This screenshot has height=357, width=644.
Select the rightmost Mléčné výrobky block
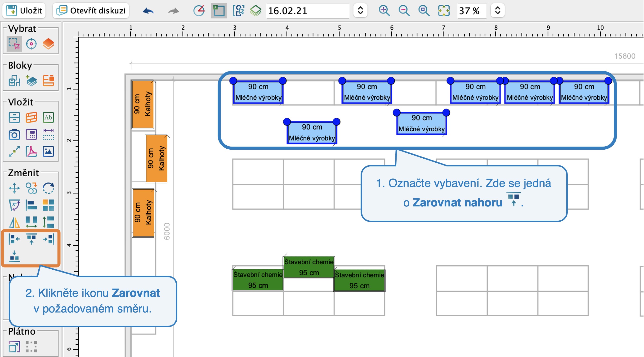click(584, 92)
